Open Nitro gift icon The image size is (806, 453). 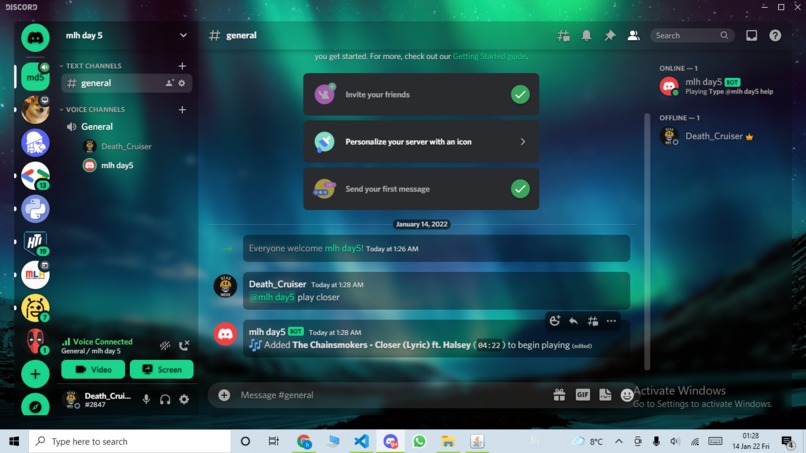point(559,395)
